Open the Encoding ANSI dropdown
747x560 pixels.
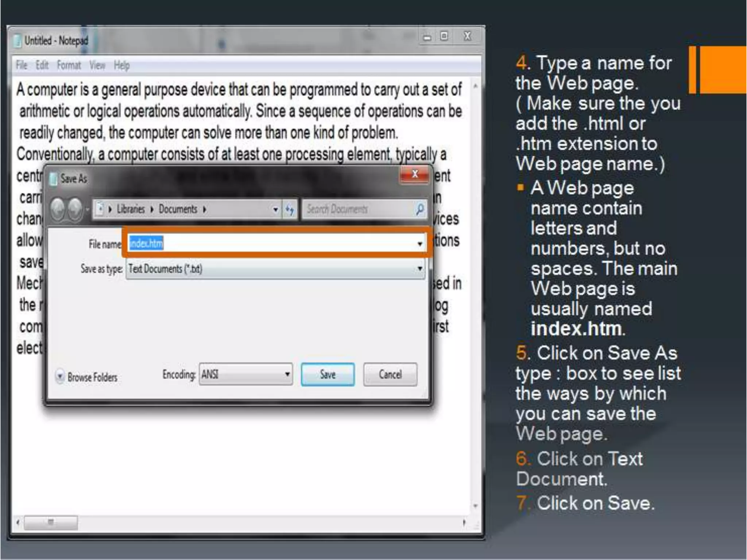tap(245, 374)
